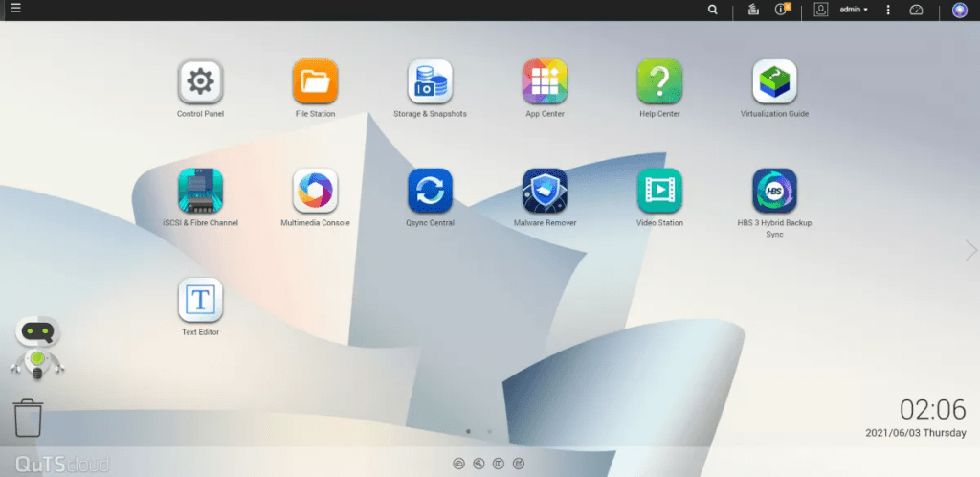Click the purple assistant orb icon
Viewport: 980px width, 477px height.
pos(959,10)
